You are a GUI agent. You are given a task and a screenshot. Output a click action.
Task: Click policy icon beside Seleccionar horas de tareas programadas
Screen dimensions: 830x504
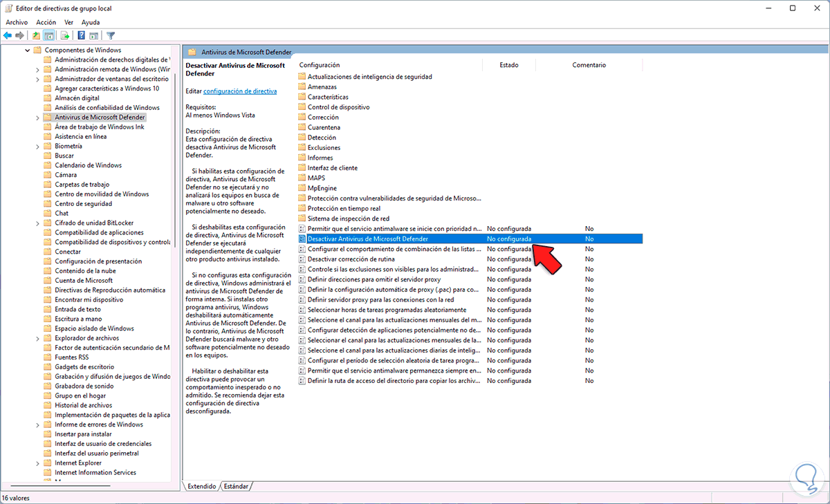pos(302,310)
